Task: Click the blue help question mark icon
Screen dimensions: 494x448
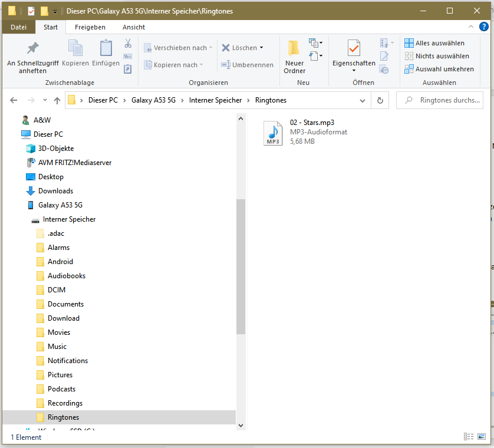Action: click(x=483, y=27)
